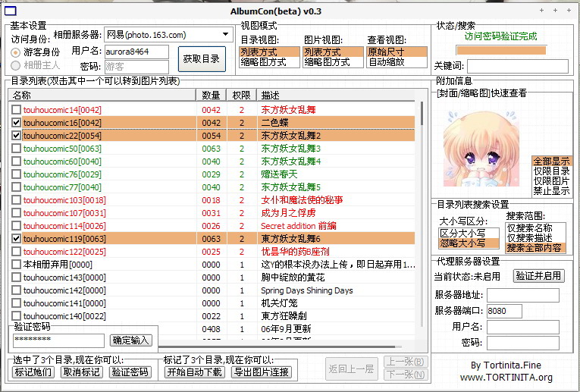Click the anime girl cover thumbnail
The width and height of the screenshot is (580, 392).
481,149
